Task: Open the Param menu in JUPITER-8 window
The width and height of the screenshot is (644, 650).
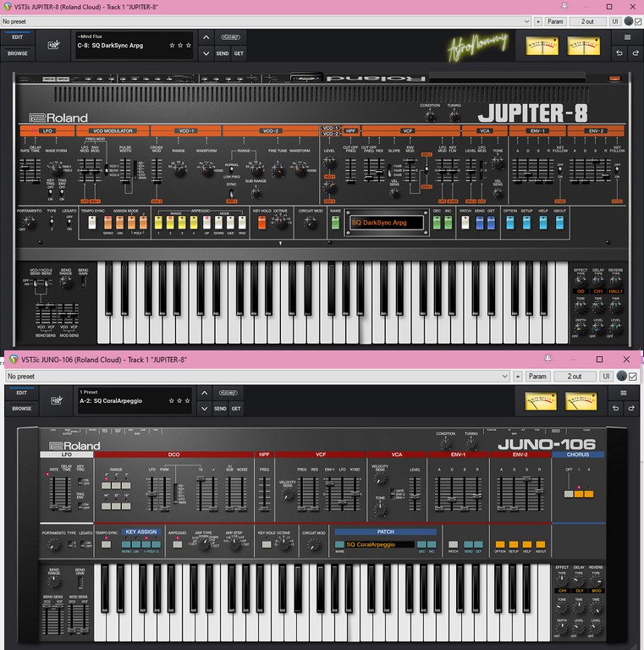Action: (555, 21)
